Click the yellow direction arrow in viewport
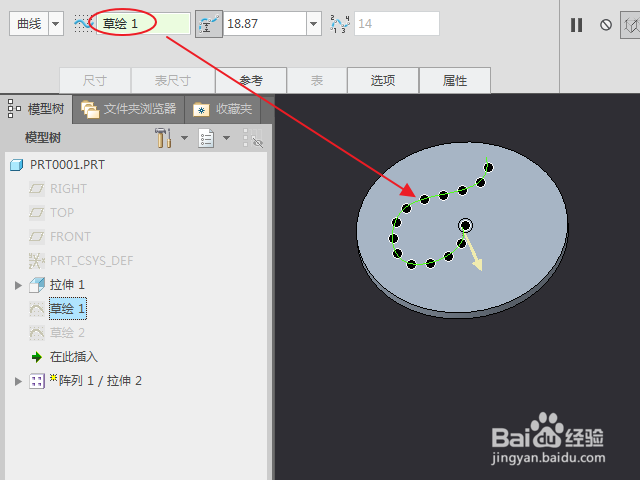 [x=473, y=252]
